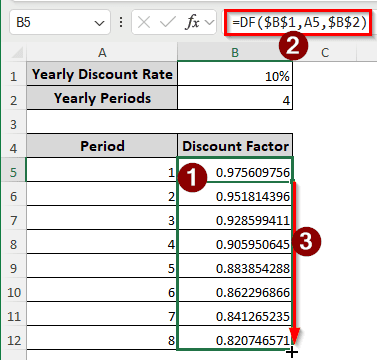Click the three-dot formula bar handle
The image size is (377, 360).
pos(121,23)
